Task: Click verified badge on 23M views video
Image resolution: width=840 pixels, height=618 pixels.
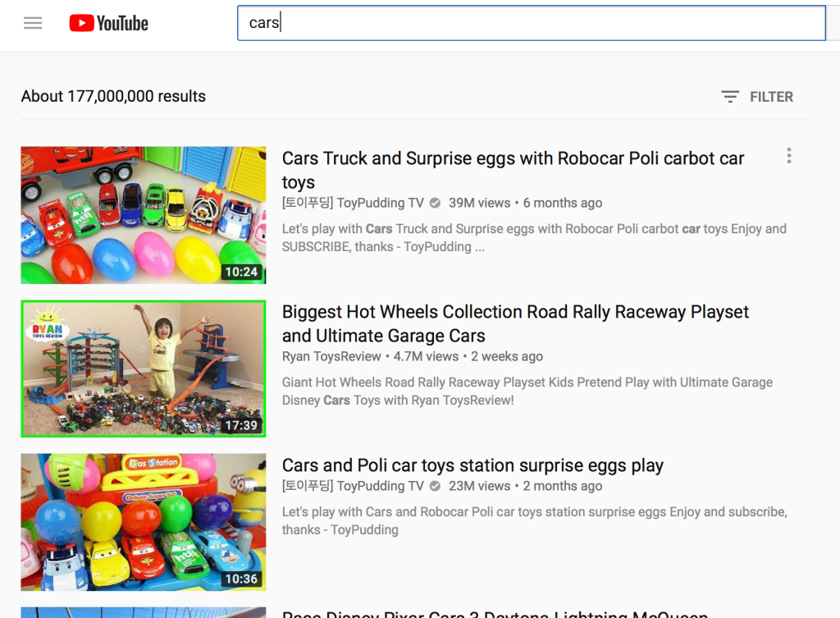Action: 435,486
